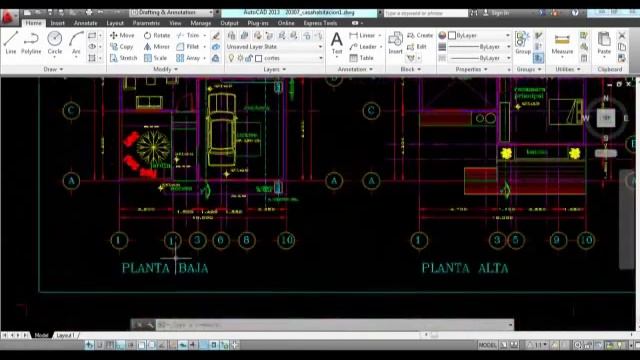Switch to the Insert ribbon tab
Screen dimensions: 640x360
tap(58, 23)
